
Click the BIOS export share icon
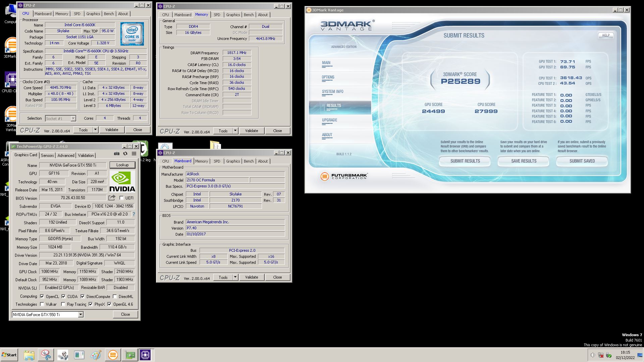[x=112, y=198]
